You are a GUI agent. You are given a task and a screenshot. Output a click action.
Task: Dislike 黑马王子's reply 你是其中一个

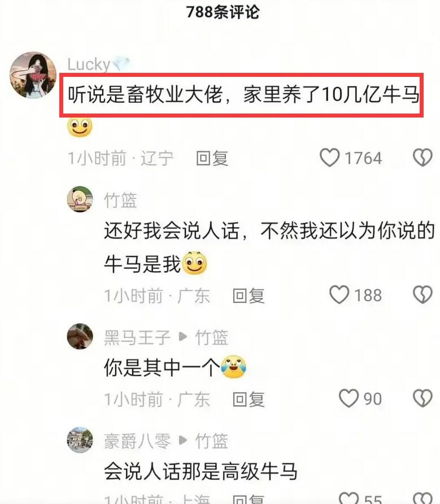422,398
